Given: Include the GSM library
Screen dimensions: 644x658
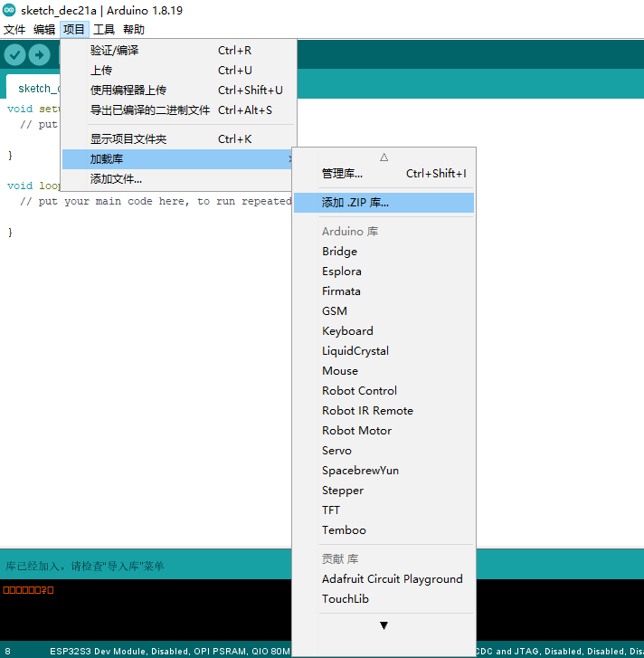Looking at the screenshot, I should click(x=384, y=311).
